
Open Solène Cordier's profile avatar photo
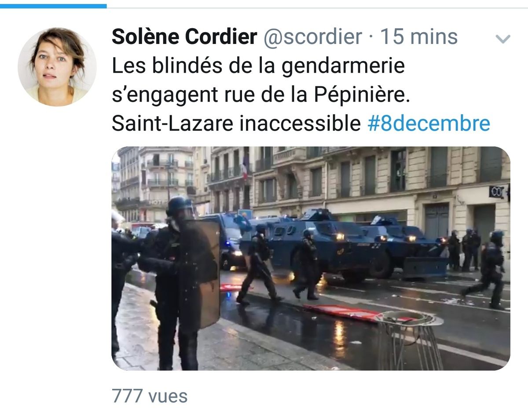pyautogui.click(x=57, y=67)
